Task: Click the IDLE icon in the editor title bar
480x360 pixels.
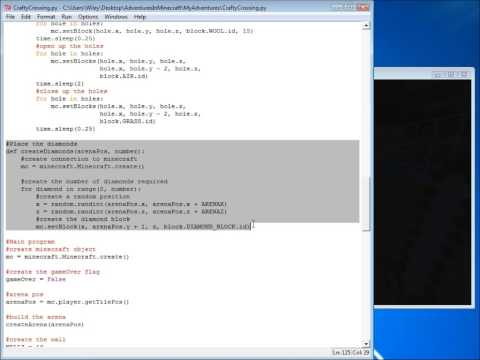Action: (8, 7)
